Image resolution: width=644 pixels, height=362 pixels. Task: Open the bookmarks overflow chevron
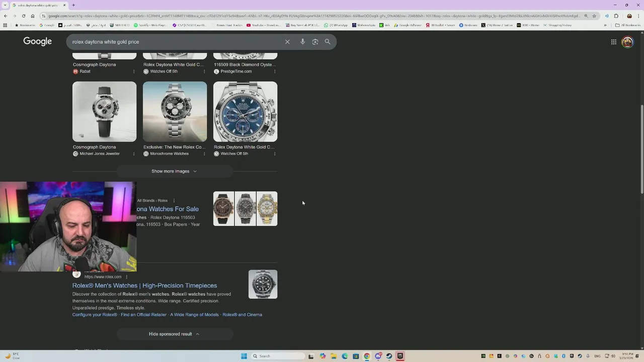(605, 25)
